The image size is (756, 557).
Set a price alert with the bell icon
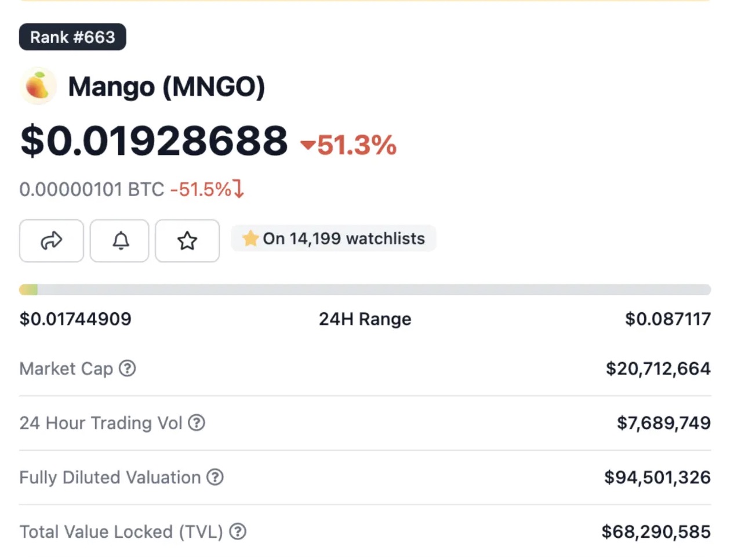click(x=120, y=240)
